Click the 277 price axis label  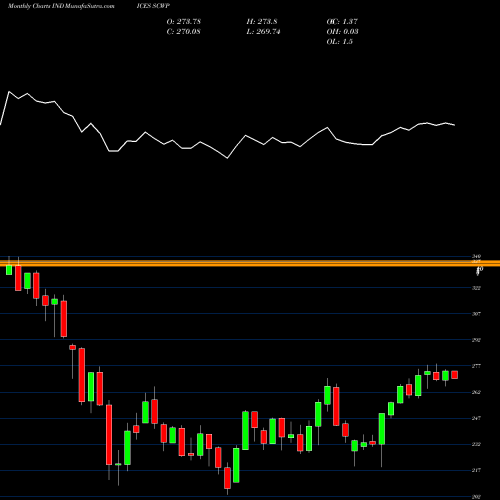tap(476, 366)
